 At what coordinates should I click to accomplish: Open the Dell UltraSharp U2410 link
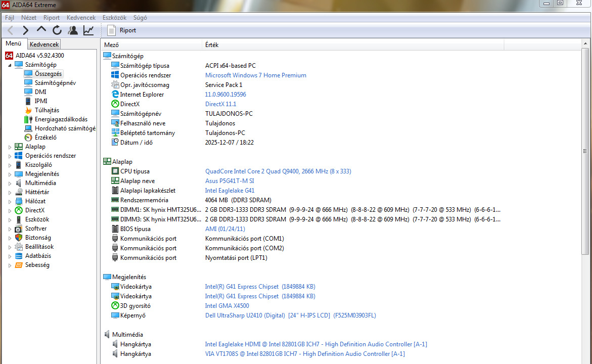(290, 315)
